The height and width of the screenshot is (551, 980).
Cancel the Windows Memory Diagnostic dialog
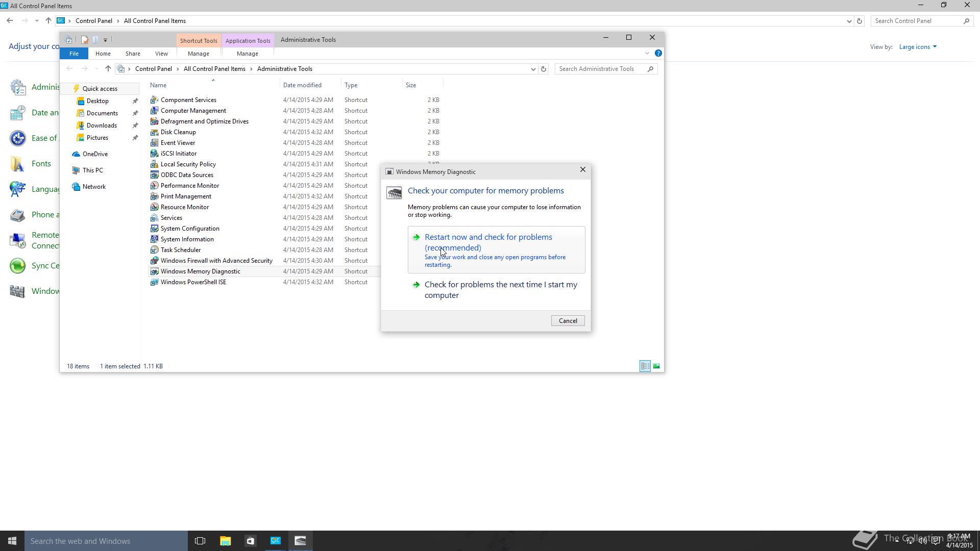coord(568,321)
